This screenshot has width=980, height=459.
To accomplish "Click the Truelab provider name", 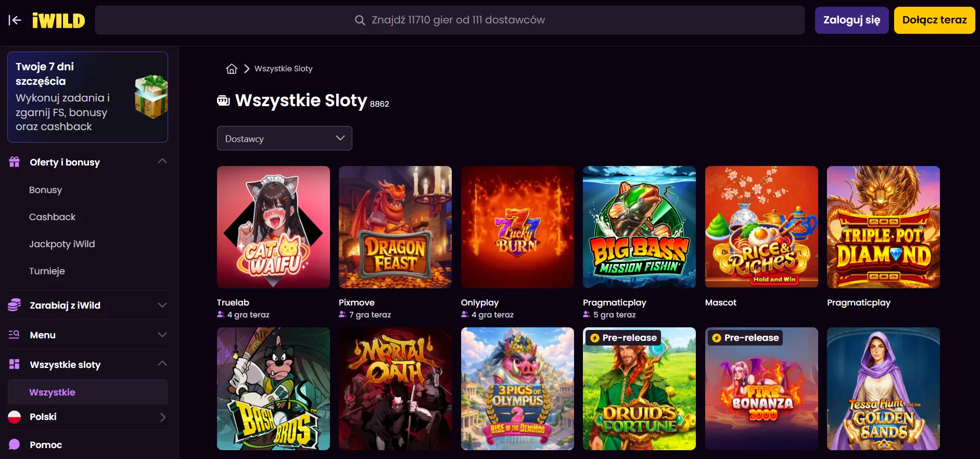I will pyautogui.click(x=233, y=302).
